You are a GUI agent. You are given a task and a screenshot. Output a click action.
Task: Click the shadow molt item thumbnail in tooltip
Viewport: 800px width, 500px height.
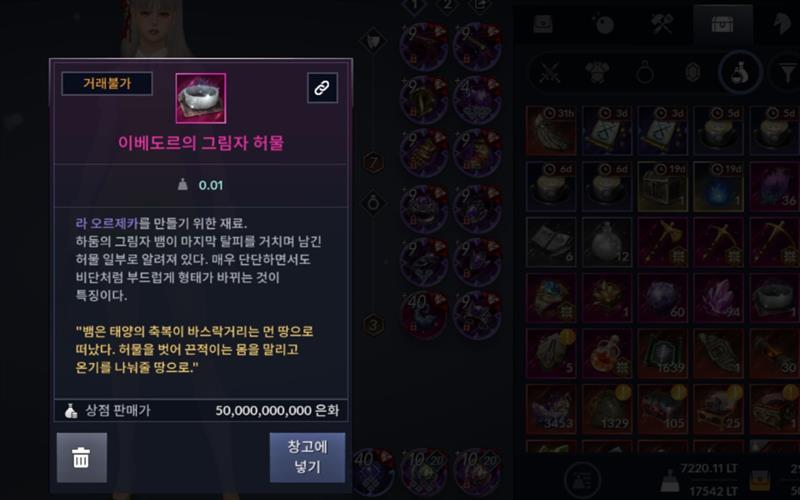pos(201,98)
